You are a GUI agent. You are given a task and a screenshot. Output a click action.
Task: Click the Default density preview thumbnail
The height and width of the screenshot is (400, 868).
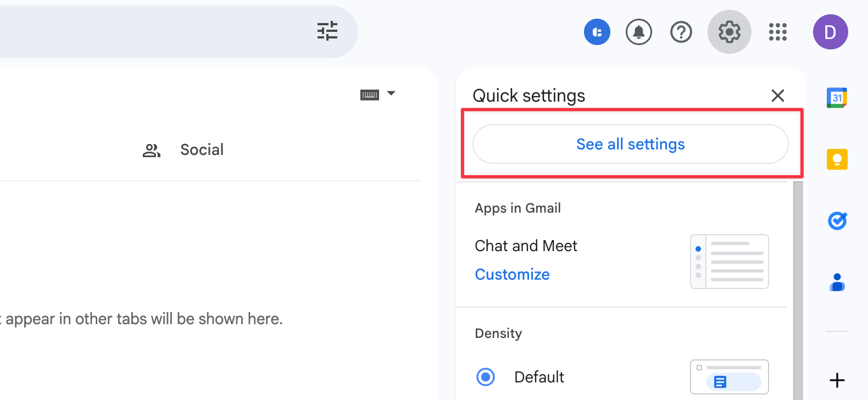point(730,377)
